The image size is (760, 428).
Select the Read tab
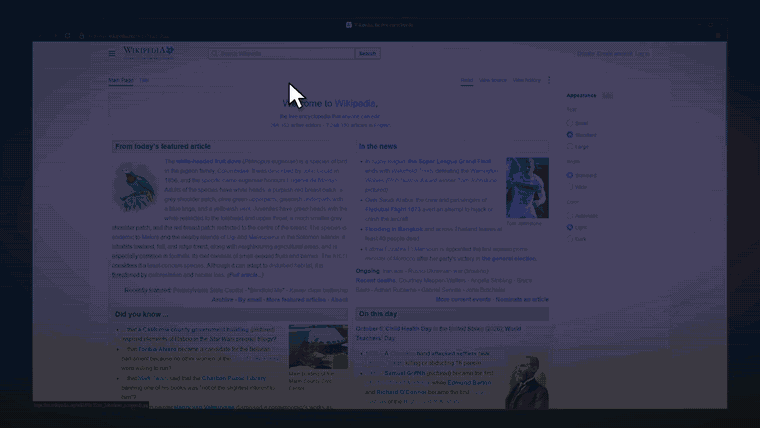point(467,80)
